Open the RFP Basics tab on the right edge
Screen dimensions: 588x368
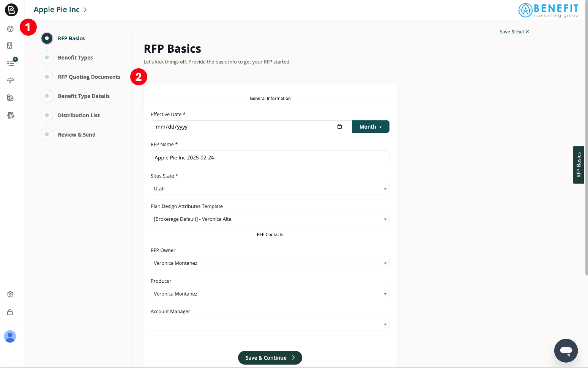pos(578,165)
